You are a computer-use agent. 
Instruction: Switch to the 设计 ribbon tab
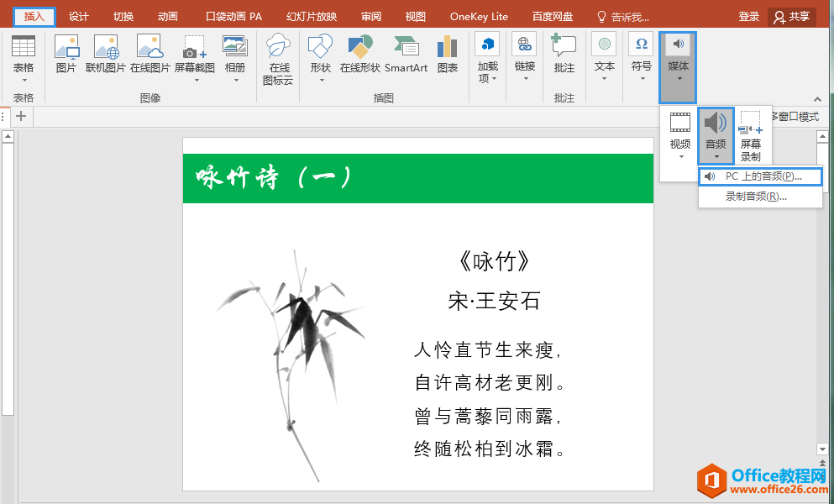[80, 15]
